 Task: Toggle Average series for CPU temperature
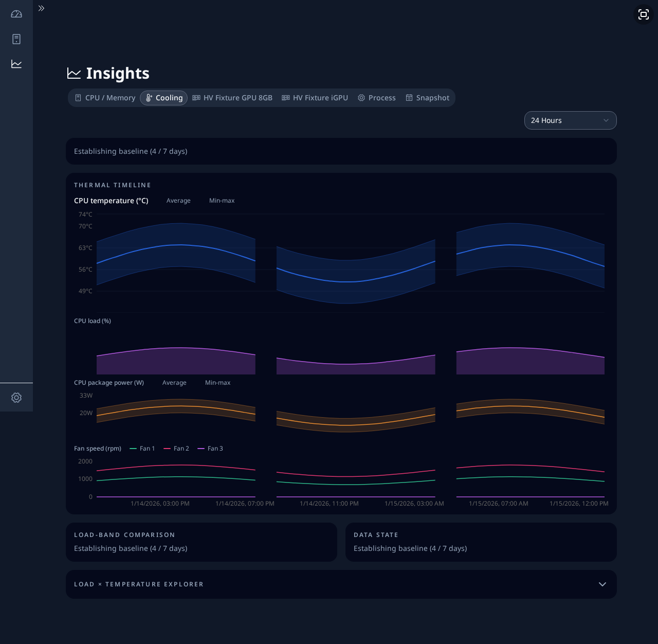178,201
